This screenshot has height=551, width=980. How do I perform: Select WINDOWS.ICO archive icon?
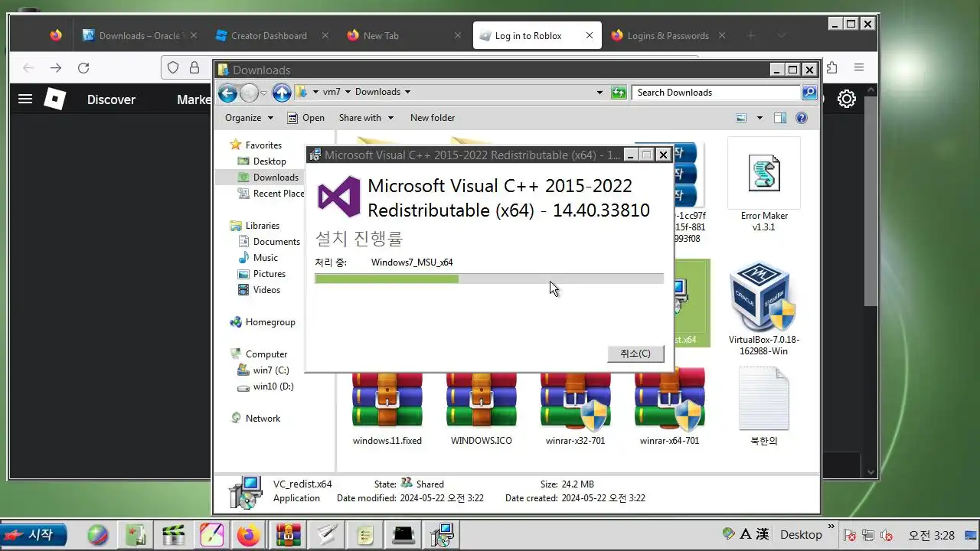(482, 399)
